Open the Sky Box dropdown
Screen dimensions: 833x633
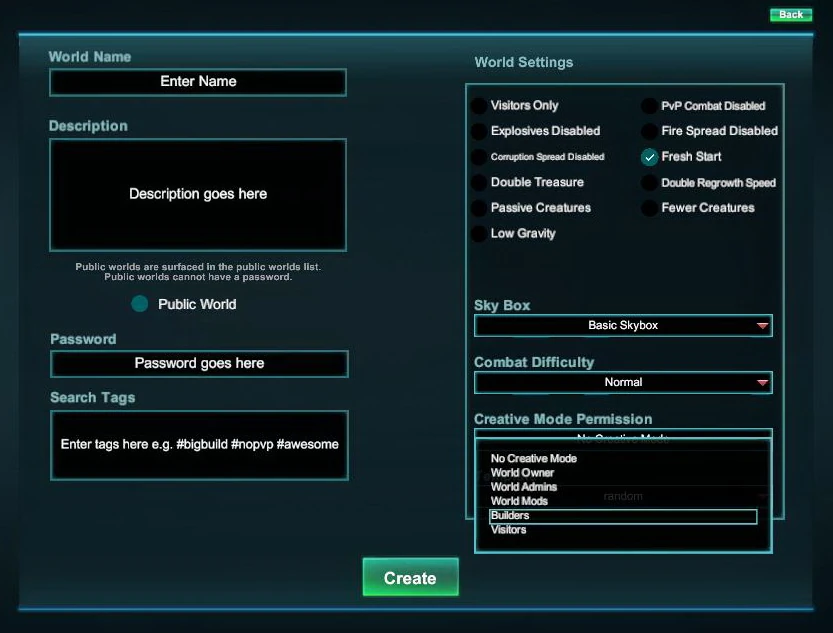coord(623,326)
